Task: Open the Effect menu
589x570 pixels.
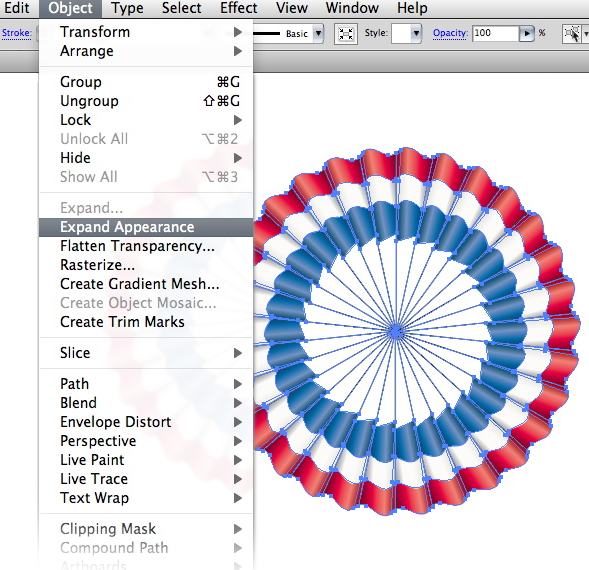Action: [x=239, y=8]
